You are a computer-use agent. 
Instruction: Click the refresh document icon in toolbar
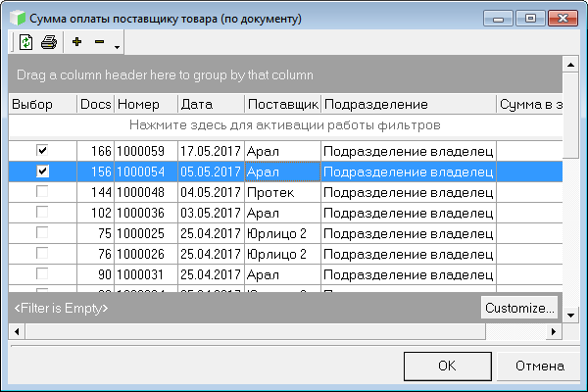(x=25, y=42)
